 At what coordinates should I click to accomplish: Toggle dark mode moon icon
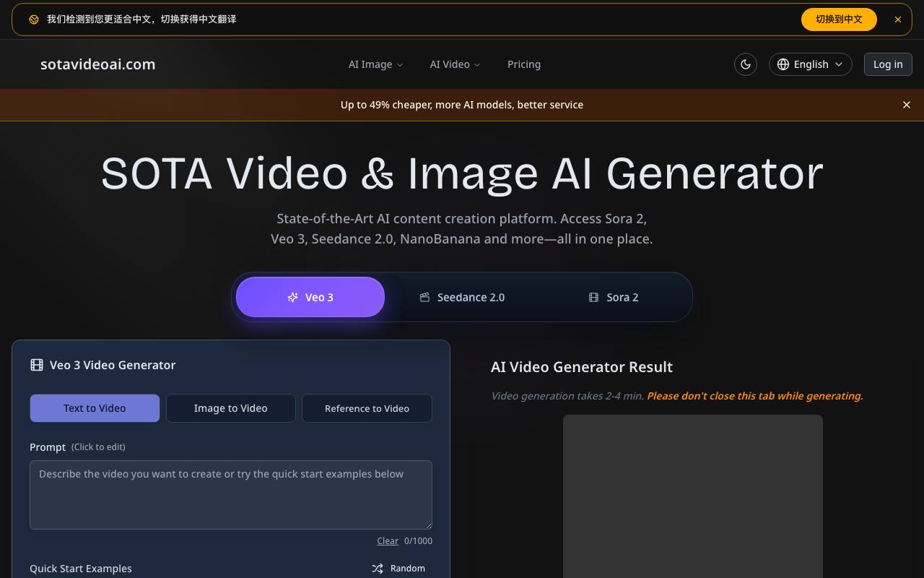point(746,64)
